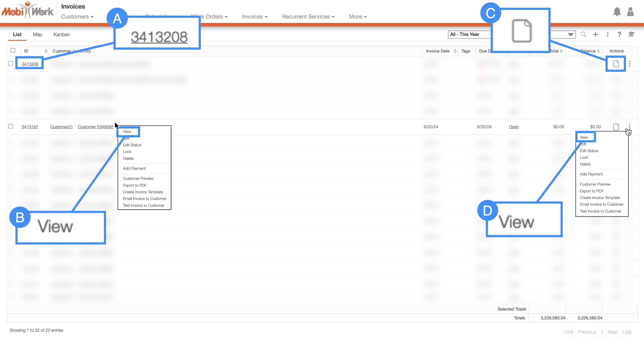
Task: Open the help question mark icon
Action: (x=619, y=34)
